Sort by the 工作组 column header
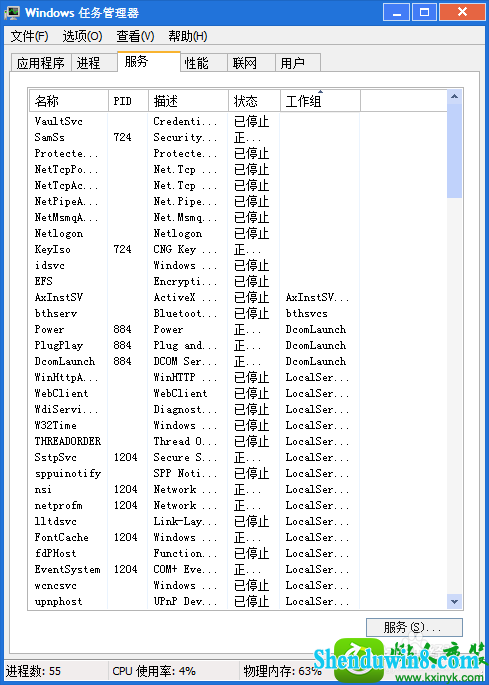 coord(320,101)
